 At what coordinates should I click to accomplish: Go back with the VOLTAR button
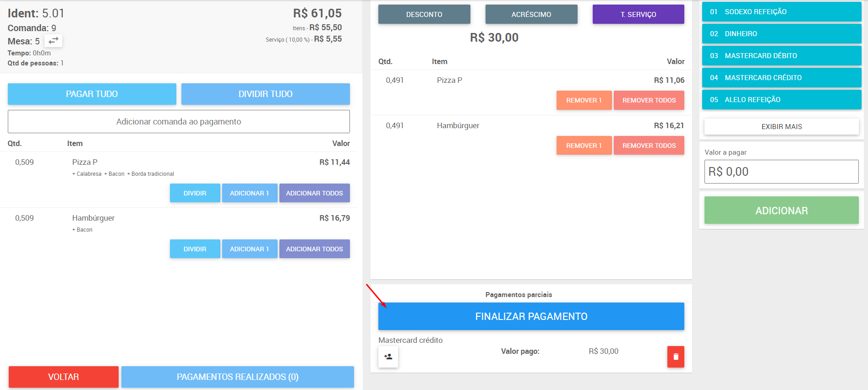click(x=64, y=377)
